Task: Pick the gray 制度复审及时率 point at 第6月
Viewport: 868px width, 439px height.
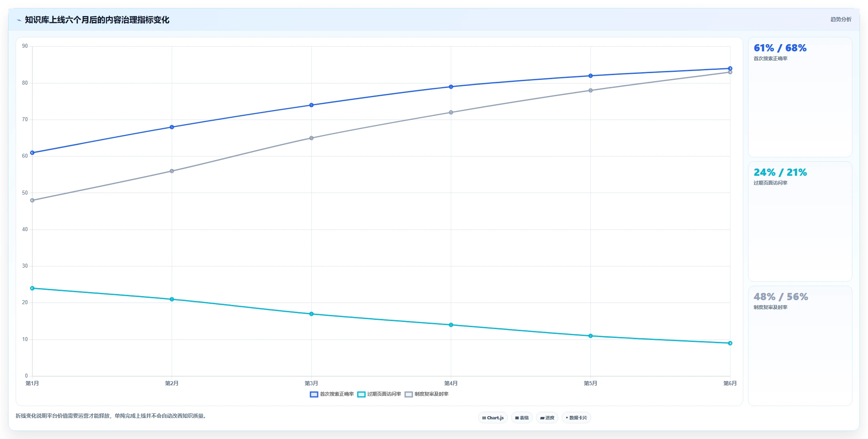Action: (x=730, y=72)
